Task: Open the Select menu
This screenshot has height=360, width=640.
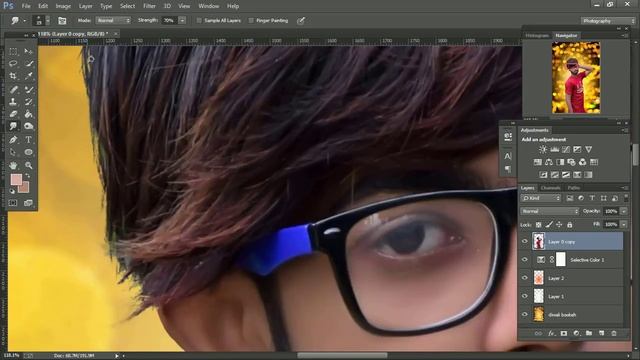Action: coord(127,6)
